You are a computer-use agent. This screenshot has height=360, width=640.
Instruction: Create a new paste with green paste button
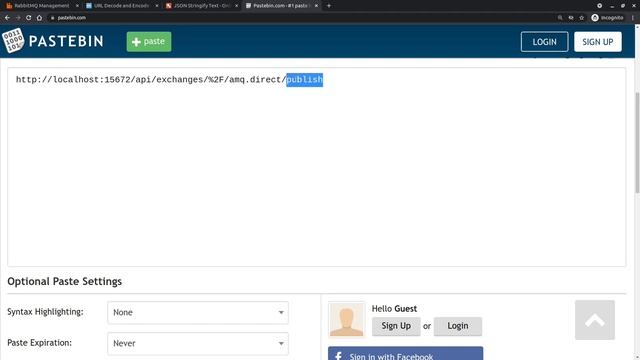149,42
